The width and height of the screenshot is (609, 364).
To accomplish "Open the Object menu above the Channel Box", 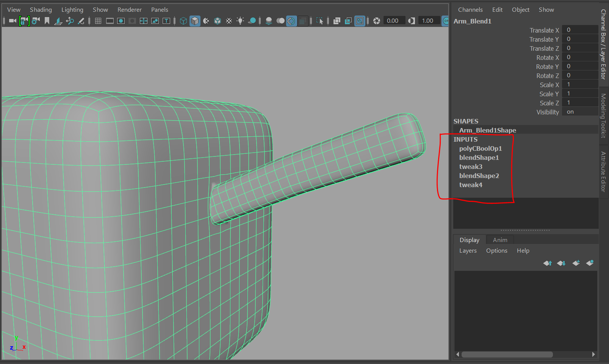I will point(520,9).
